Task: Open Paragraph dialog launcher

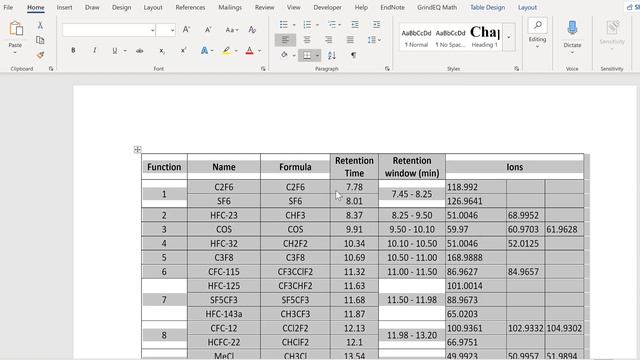Action: pos(387,69)
